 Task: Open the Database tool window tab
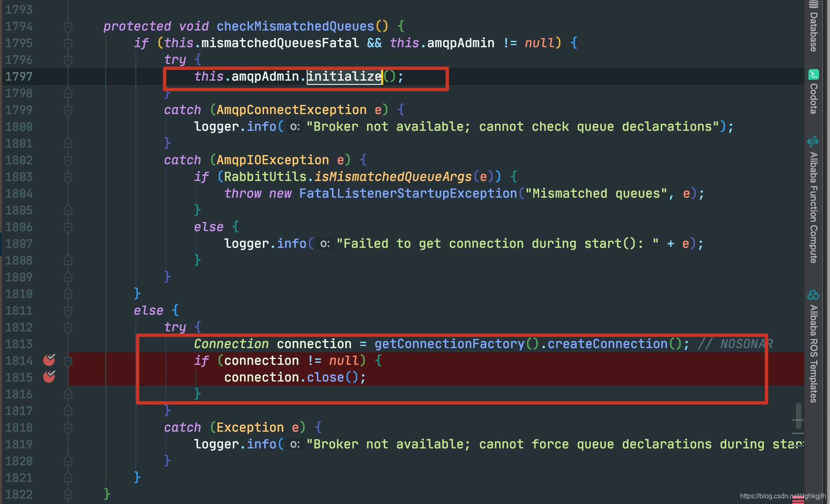coord(813,27)
